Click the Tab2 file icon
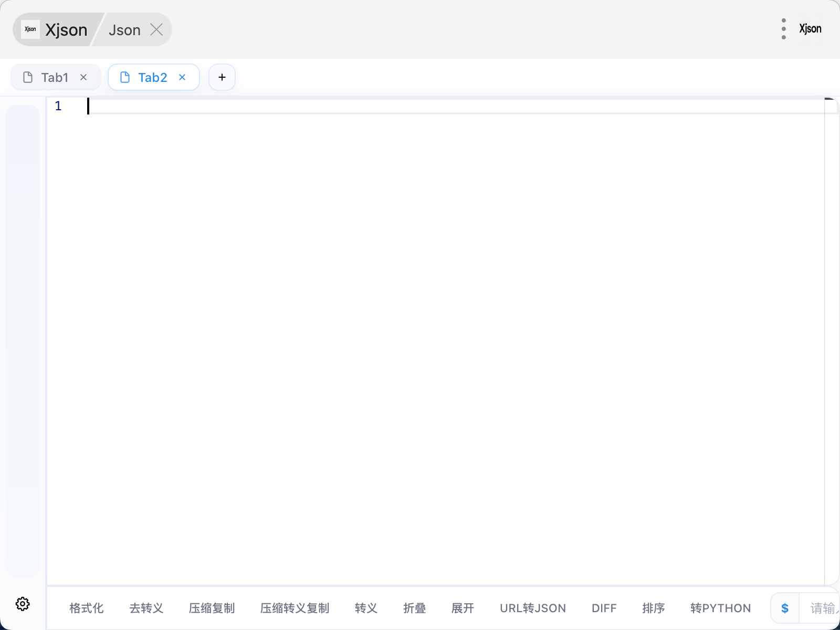Viewport: 840px width, 630px height. [x=125, y=77]
